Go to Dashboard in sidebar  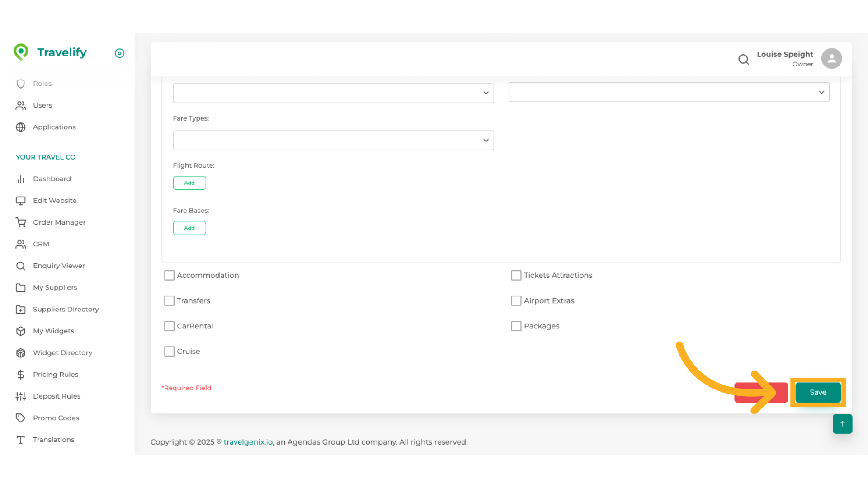[52, 179]
